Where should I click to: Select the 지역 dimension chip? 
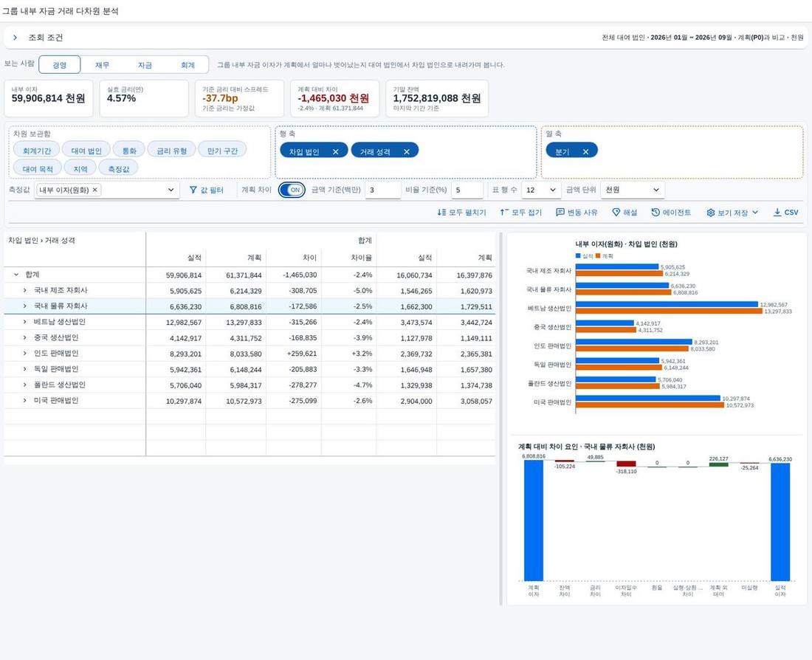(80, 169)
